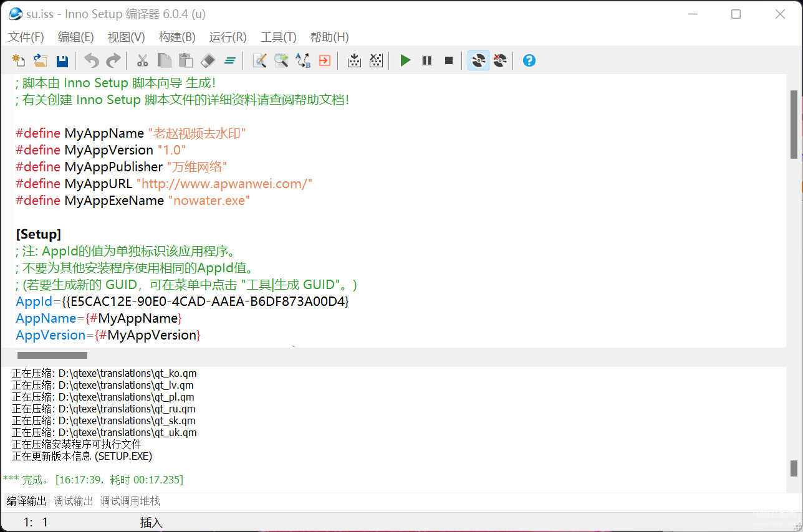Viewport: 803px width, 532px height.
Task: Click the green 完成 completion message
Action: point(93,480)
